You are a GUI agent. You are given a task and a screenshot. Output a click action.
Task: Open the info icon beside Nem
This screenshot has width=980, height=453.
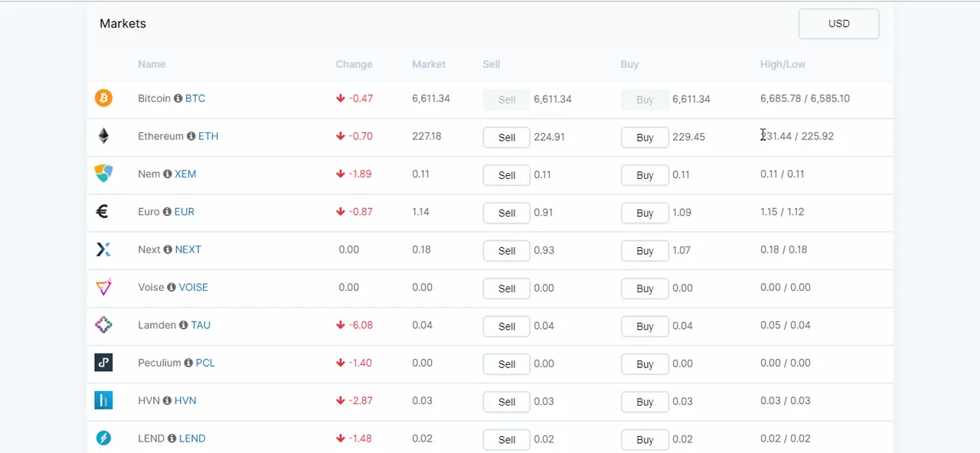click(x=168, y=174)
